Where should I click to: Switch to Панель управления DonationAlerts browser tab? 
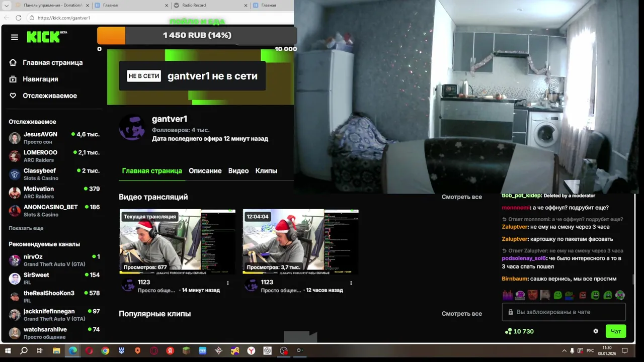[52, 5]
